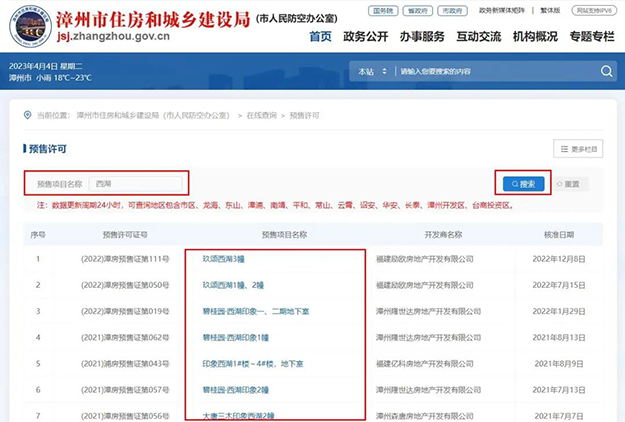Click the 开发商名称 column header
Screen dimensions: 625x422
point(443,235)
